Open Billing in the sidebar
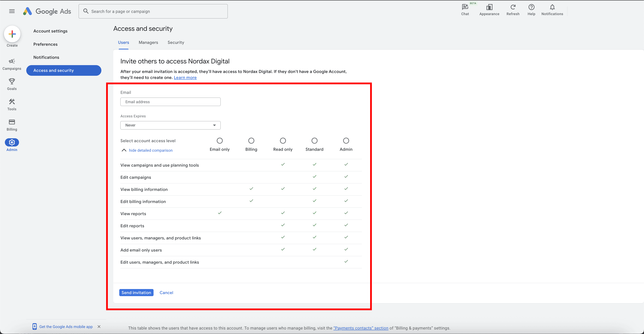This screenshot has width=644, height=334. pos(12,125)
